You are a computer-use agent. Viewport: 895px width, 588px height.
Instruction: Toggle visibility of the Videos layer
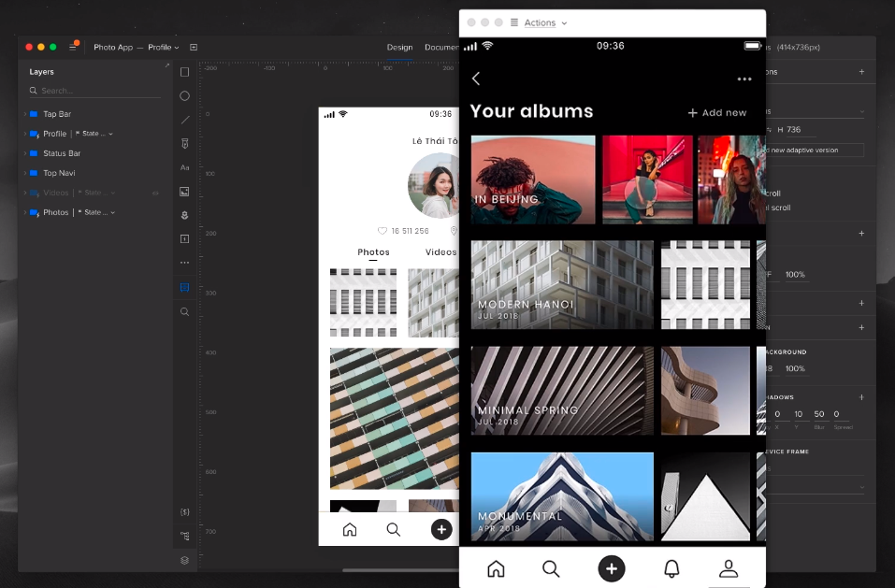155,193
